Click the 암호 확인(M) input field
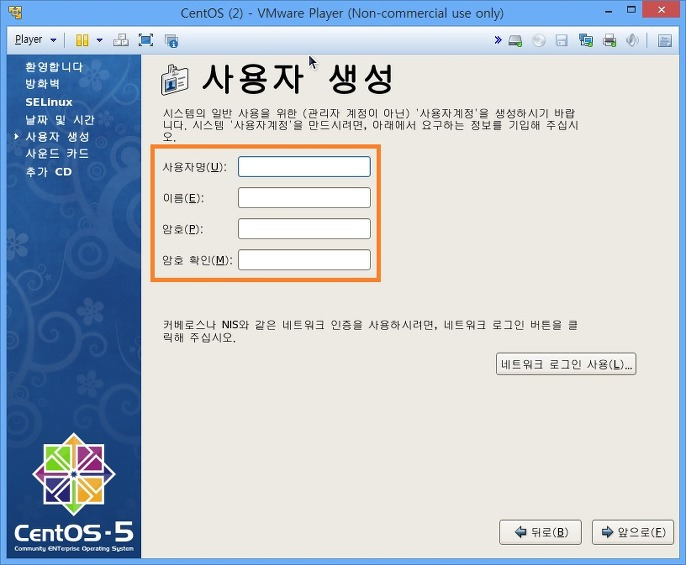 (304, 260)
